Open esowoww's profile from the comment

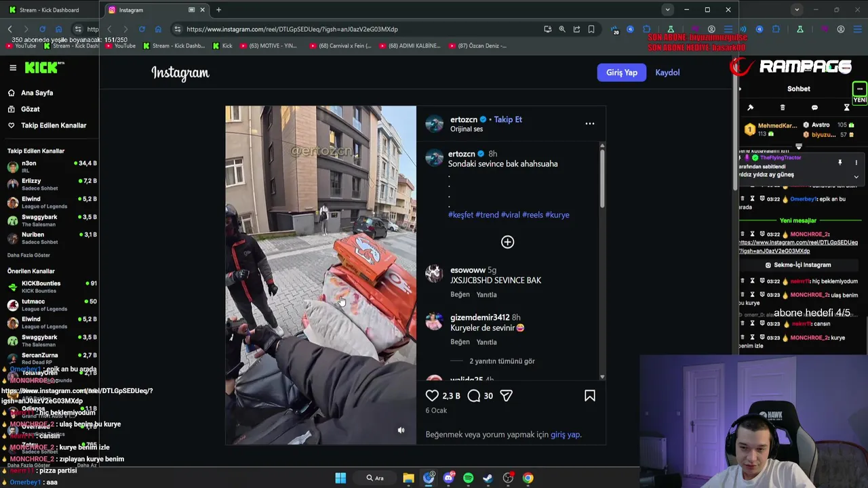468,270
